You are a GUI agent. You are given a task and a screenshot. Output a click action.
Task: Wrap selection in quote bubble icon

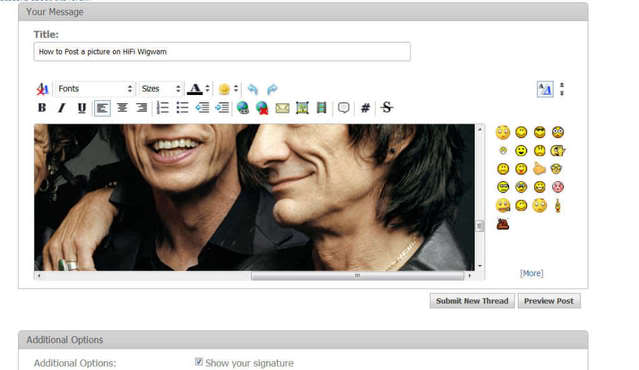344,108
